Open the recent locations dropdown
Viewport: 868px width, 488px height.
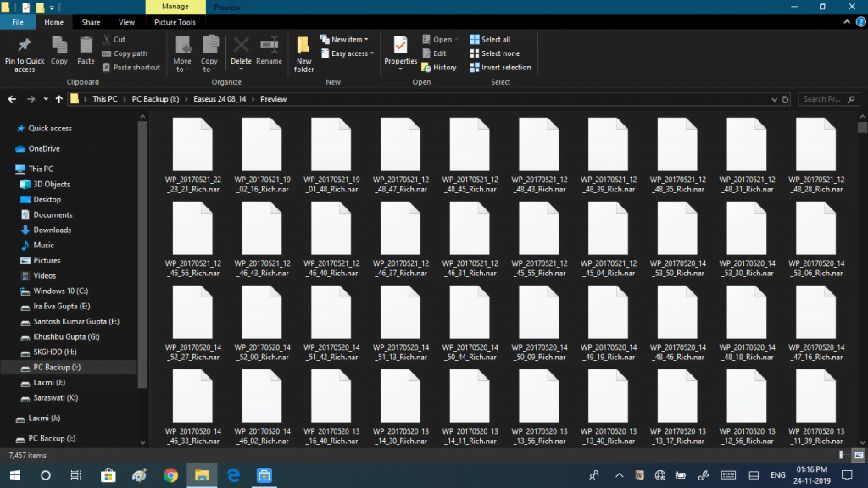click(x=46, y=99)
